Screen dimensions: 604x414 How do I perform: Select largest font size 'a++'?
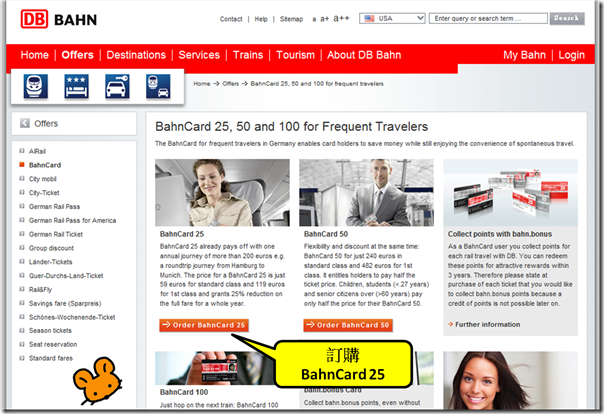pos(341,18)
